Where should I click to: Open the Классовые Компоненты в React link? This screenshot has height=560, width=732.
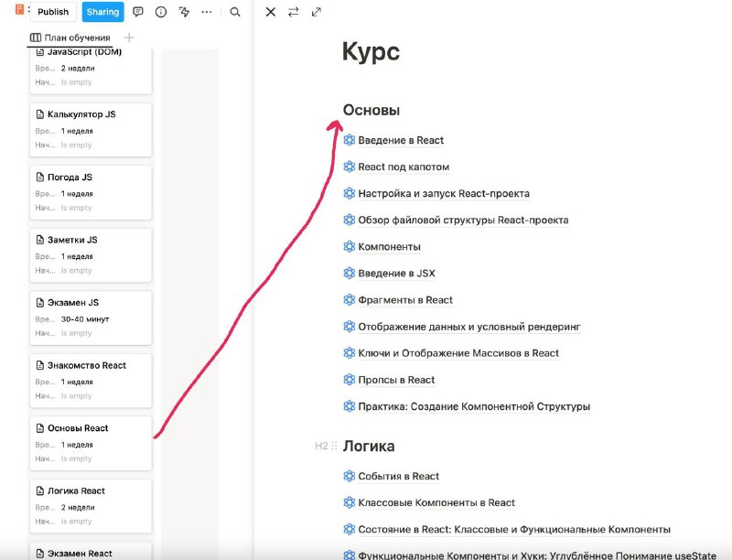[436, 502]
